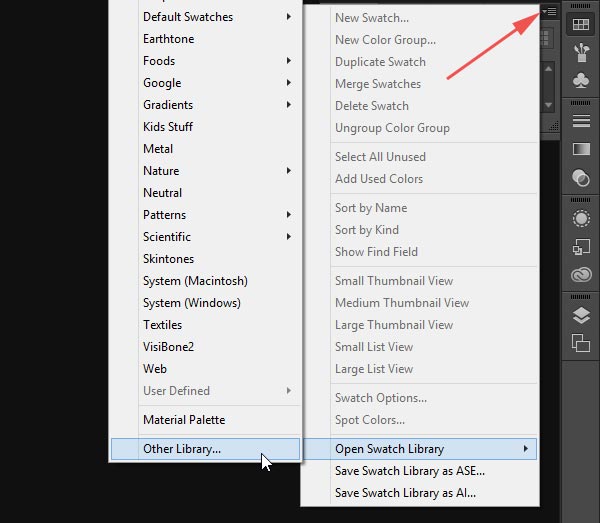Viewport: 600px width, 523px height.
Task: Choose Other Library from the menu
Action: point(182,449)
